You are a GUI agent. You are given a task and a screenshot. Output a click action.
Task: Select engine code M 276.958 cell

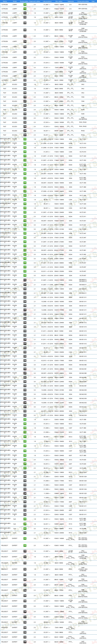[83, 529]
